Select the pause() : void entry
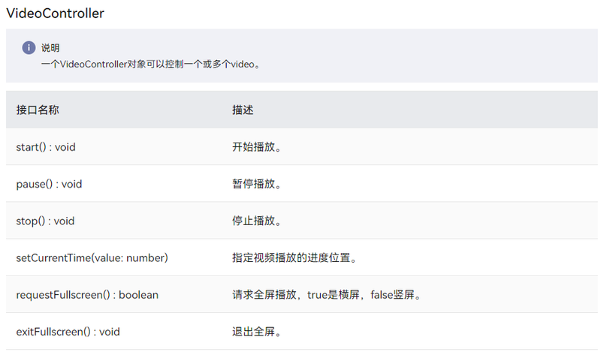 pos(49,184)
